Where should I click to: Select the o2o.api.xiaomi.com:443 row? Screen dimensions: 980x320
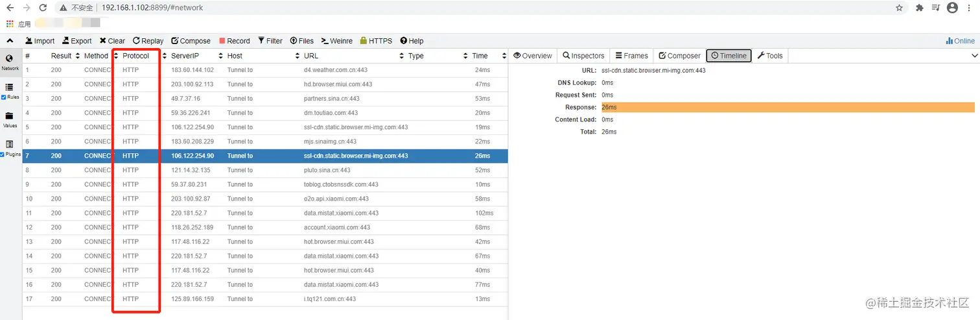(265, 199)
